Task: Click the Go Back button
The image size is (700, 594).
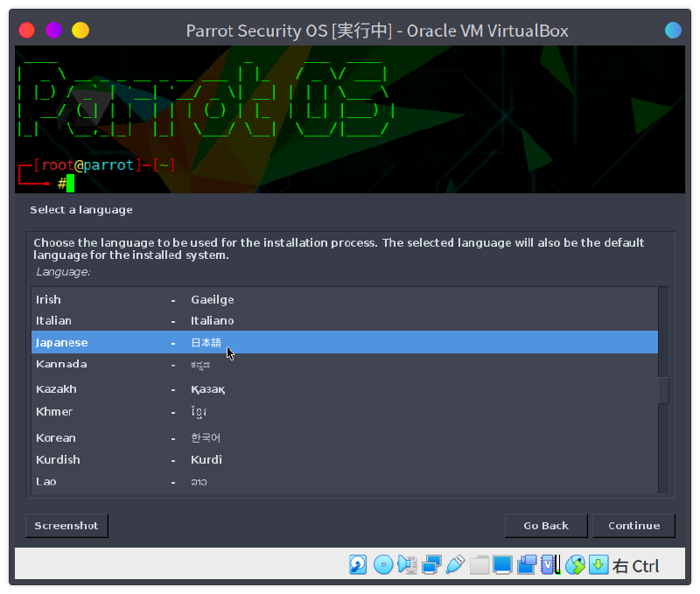Action: tap(546, 526)
